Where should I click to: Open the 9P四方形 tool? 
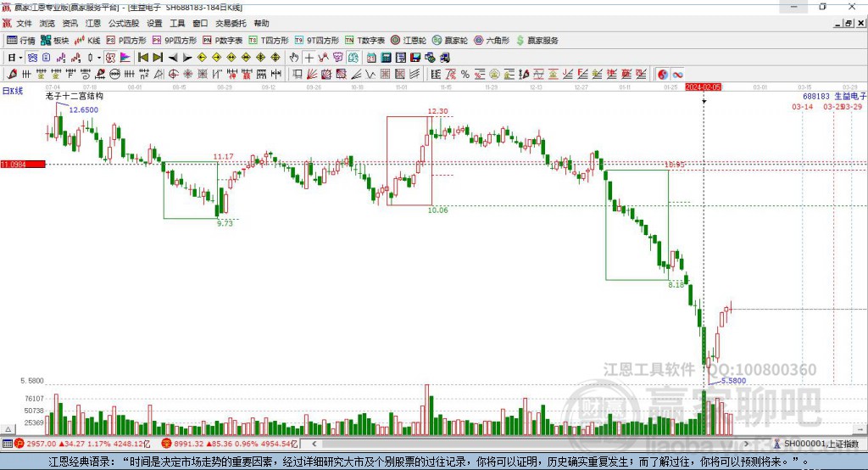(175, 41)
